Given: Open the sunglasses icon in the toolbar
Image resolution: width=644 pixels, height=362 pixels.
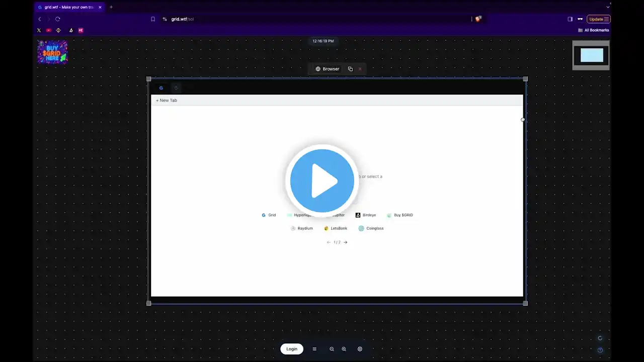Looking at the screenshot, I should (x=580, y=19).
